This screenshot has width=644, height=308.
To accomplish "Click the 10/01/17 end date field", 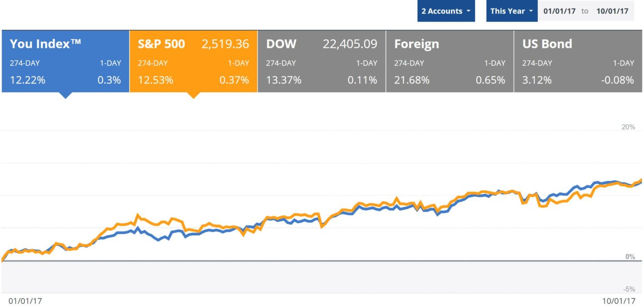I will click(612, 11).
